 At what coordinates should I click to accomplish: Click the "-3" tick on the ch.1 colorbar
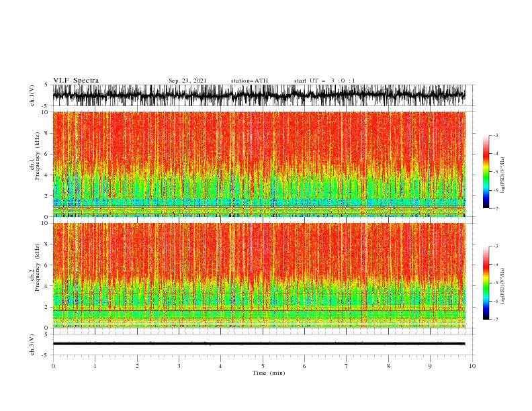496,135
